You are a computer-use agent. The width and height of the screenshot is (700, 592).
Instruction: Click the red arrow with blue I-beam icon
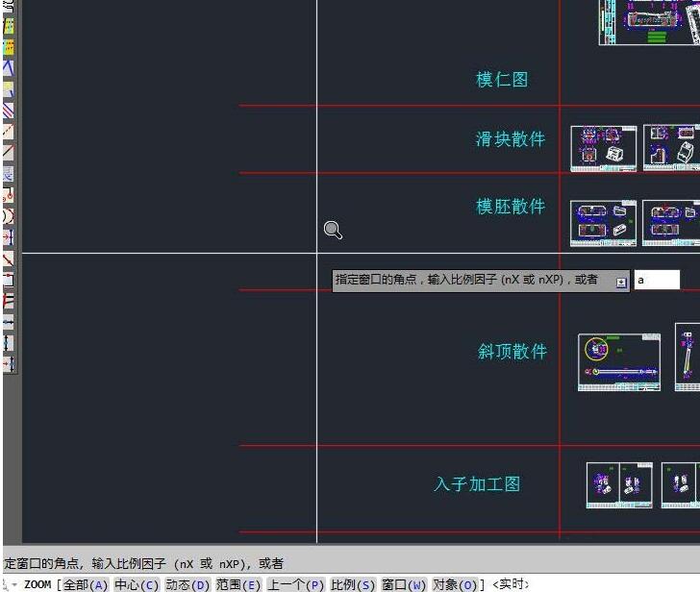[9, 236]
